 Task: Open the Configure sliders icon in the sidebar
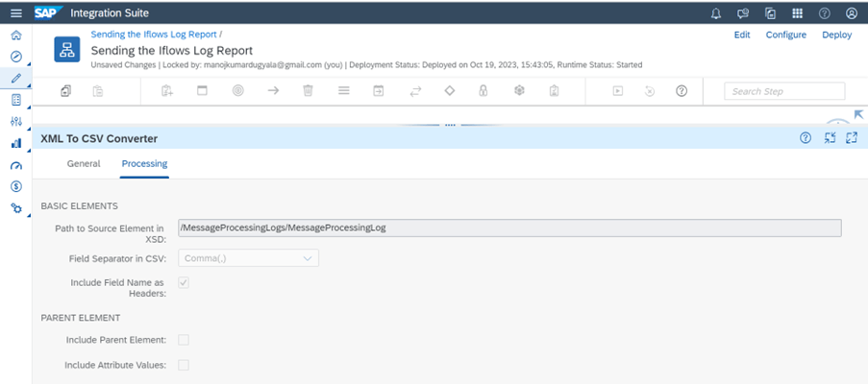[x=16, y=122]
